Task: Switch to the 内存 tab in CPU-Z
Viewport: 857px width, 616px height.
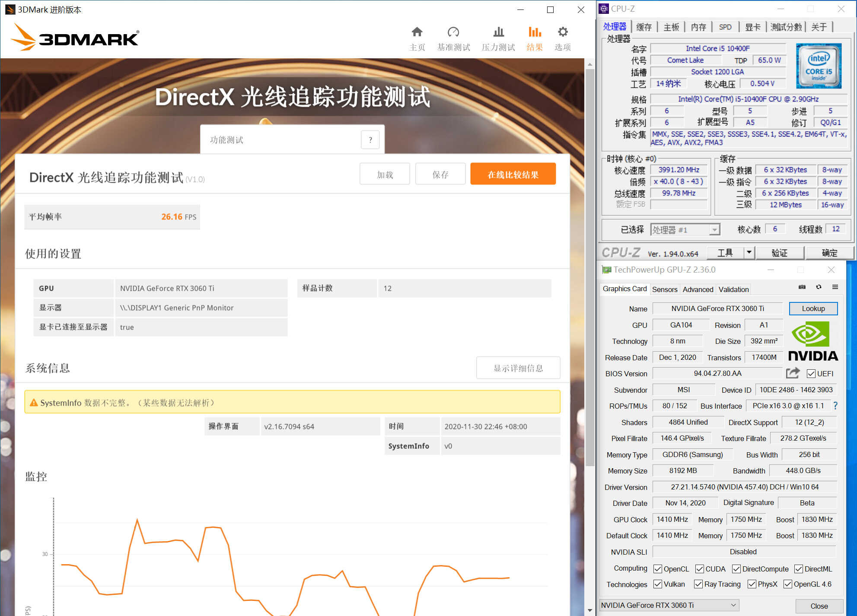Action: click(x=698, y=27)
